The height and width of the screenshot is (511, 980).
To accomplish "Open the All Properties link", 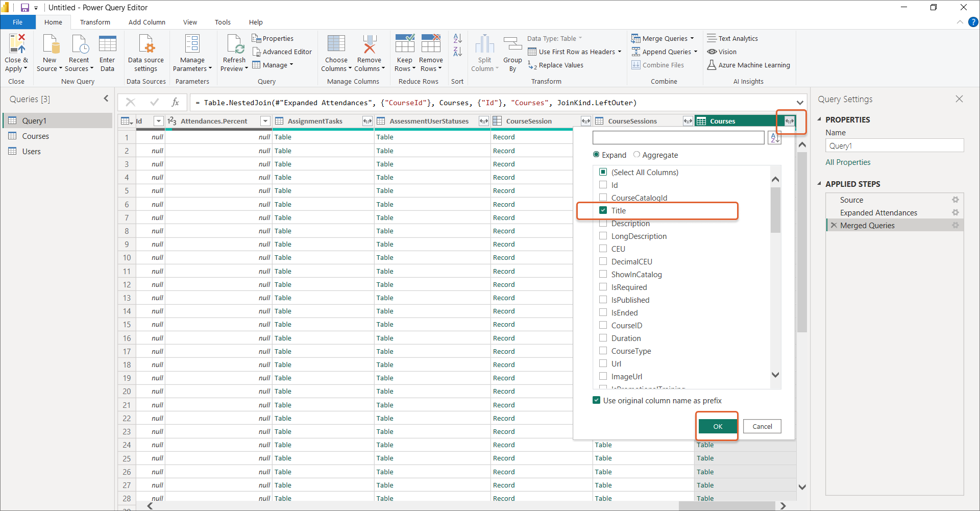I will 848,162.
